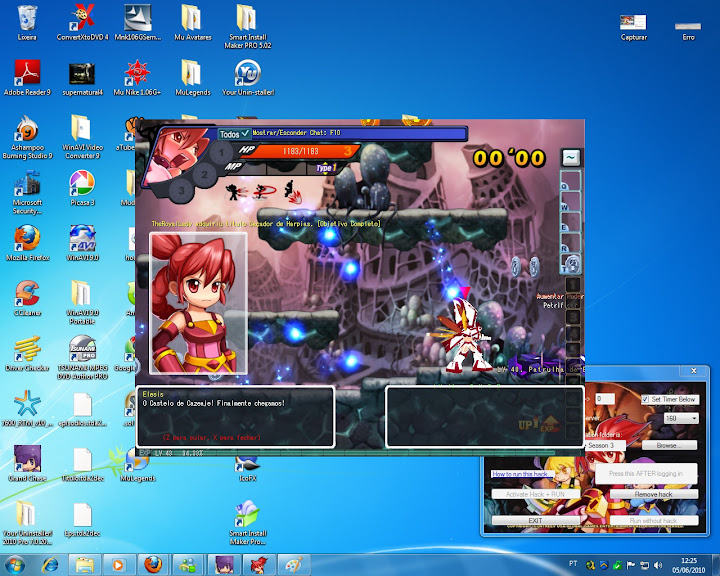Screen dimensions: 720x576
Task: Launch Grand Chase desktop shortcut
Action: coord(27,463)
